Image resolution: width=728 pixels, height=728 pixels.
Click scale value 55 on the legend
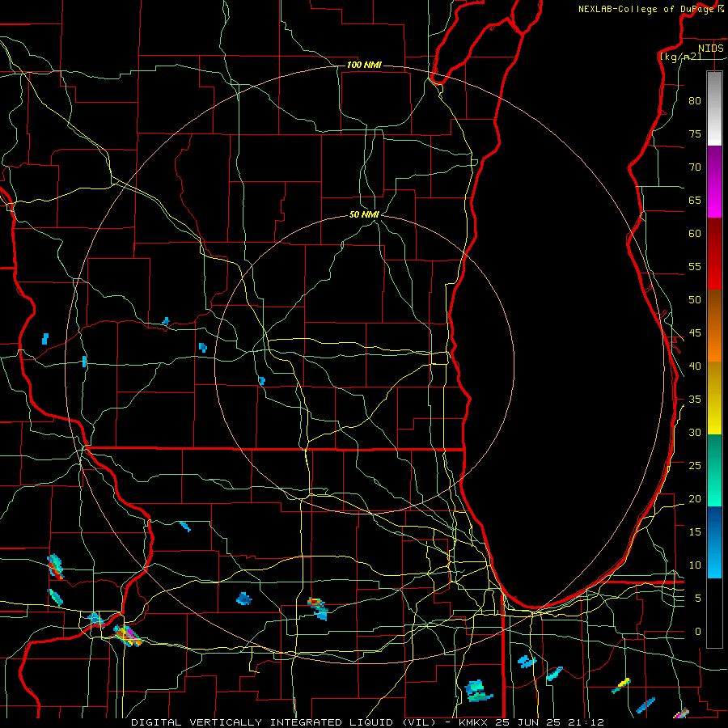(x=695, y=267)
